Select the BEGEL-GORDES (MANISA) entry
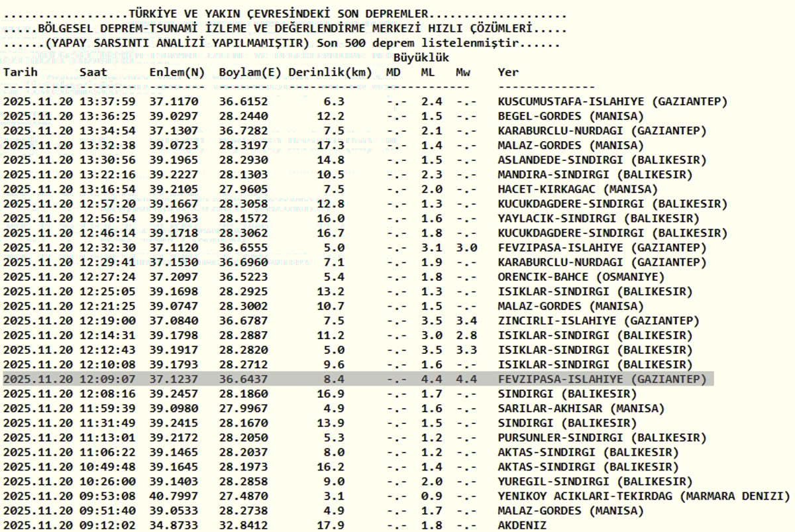This screenshot has width=795, height=532. pos(570,116)
